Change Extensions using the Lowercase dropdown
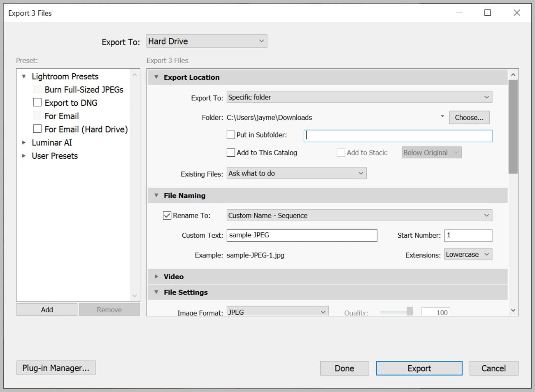 point(468,254)
